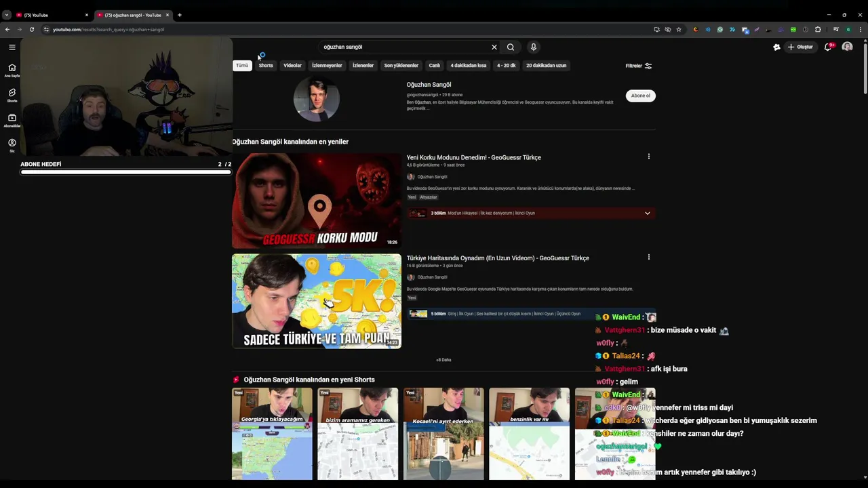The width and height of the screenshot is (868, 488).
Task: Open the account avatar menu
Action: pos(847,47)
